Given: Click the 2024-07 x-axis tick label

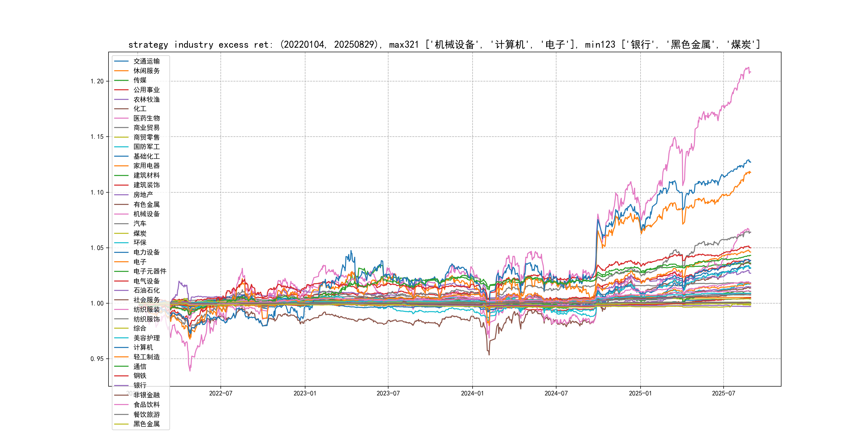Looking at the screenshot, I should [x=556, y=394].
